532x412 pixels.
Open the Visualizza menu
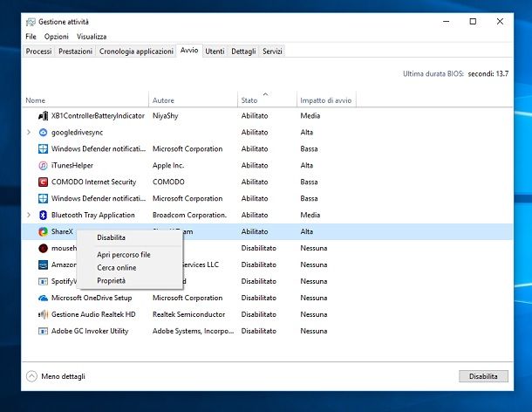pyautogui.click(x=92, y=37)
